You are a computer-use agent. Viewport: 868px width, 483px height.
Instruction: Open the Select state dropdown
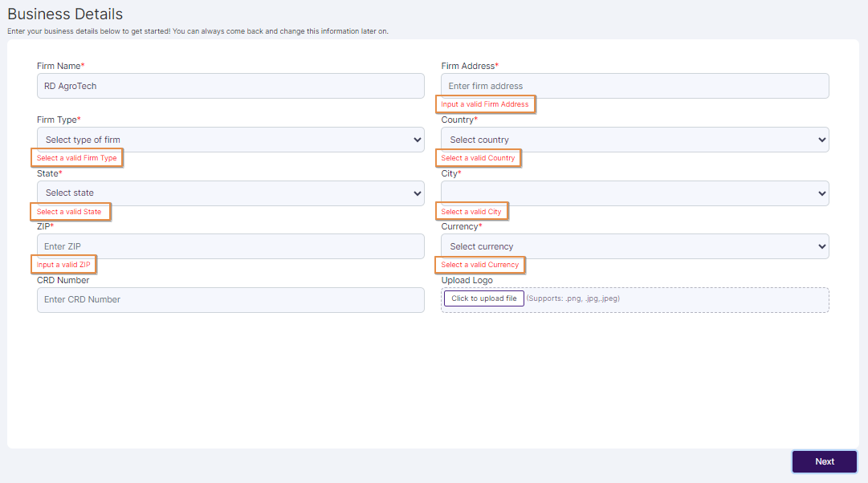230,193
